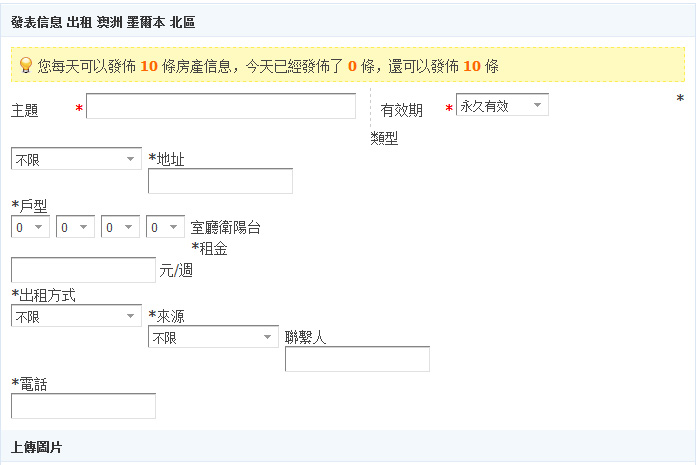Click the lightbulb tip icon
This screenshot has width=697, height=465.
coord(26,65)
